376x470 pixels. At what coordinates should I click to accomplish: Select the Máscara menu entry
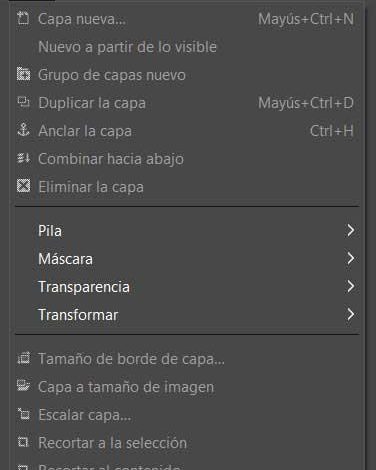(x=188, y=259)
